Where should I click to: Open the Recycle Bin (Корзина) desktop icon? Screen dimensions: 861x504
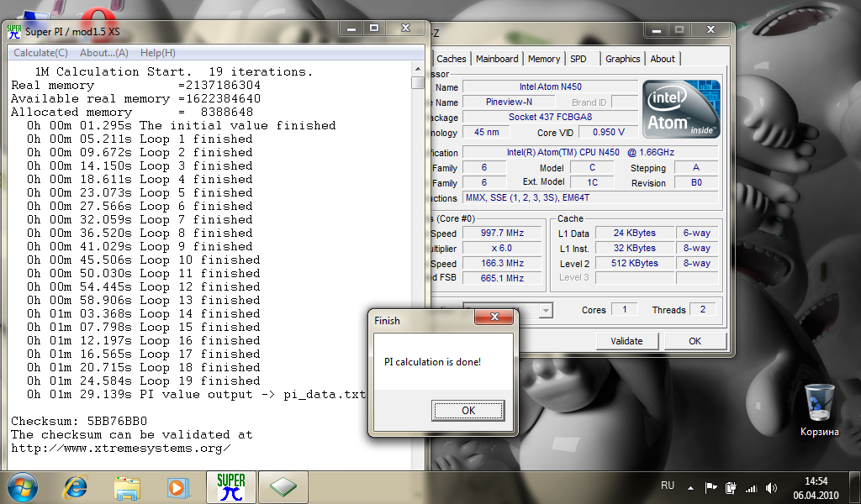pyautogui.click(x=819, y=410)
